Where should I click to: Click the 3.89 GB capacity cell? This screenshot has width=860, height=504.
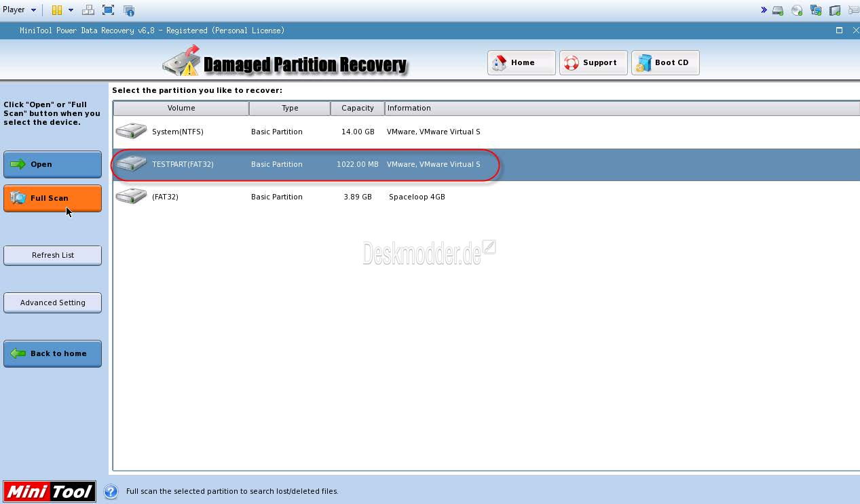click(x=358, y=197)
